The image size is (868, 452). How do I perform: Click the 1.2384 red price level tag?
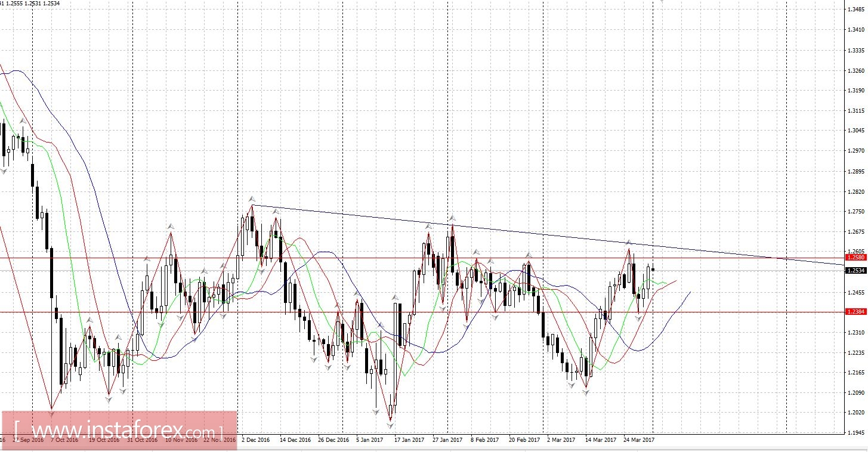[856, 311]
